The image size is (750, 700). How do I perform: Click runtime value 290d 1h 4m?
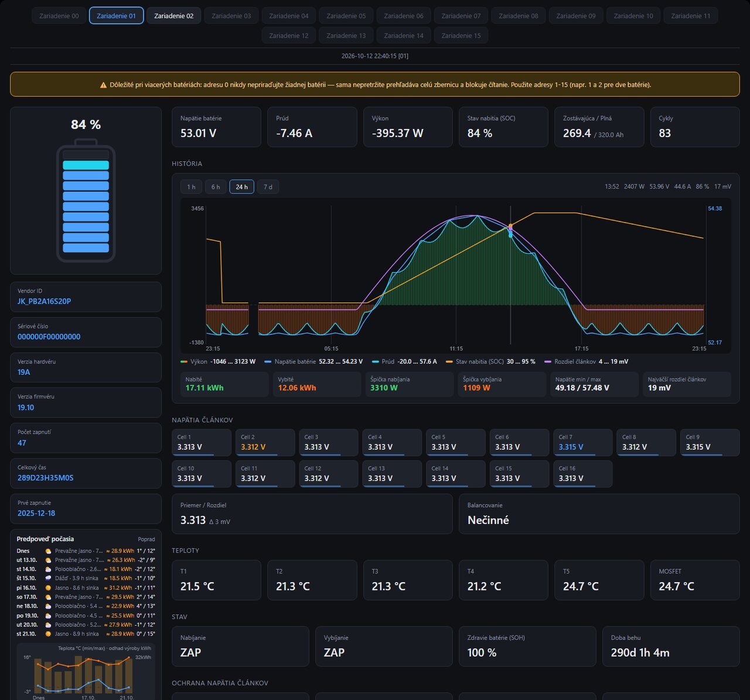[x=640, y=653]
